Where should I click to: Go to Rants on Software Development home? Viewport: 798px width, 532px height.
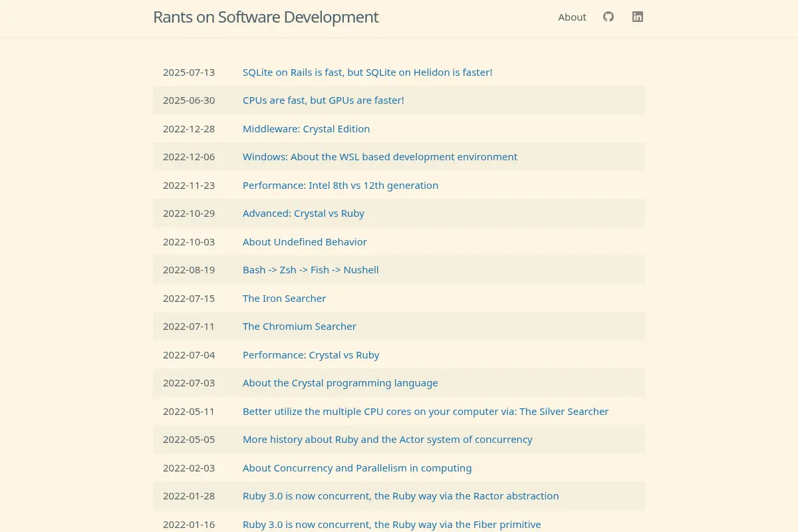(265, 17)
